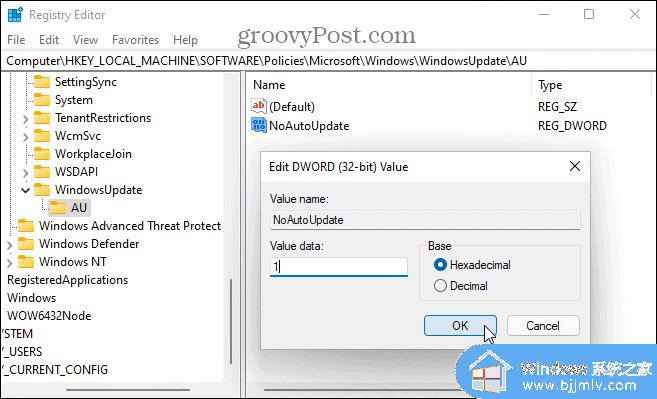Select the WcmSvc folder icon
Screen dimensions: 657x399
(42, 136)
